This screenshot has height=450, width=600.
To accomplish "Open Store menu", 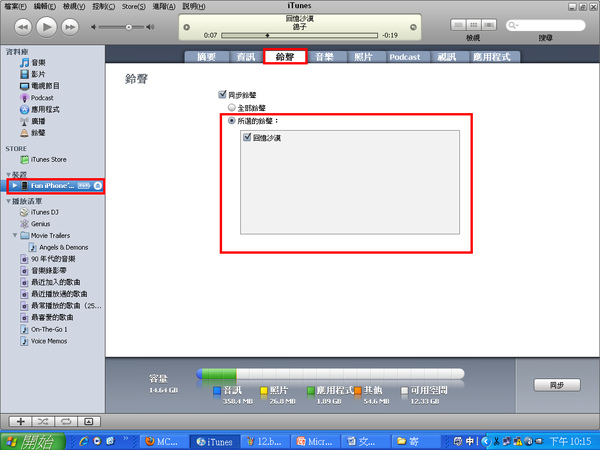I will pyautogui.click(x=134, y=7).
